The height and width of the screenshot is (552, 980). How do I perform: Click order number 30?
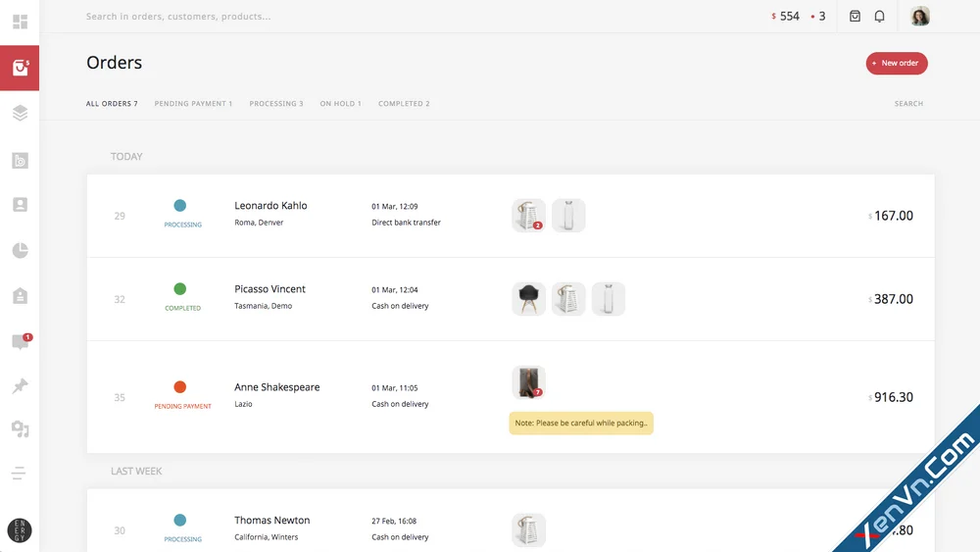click(x=120, y=530)
